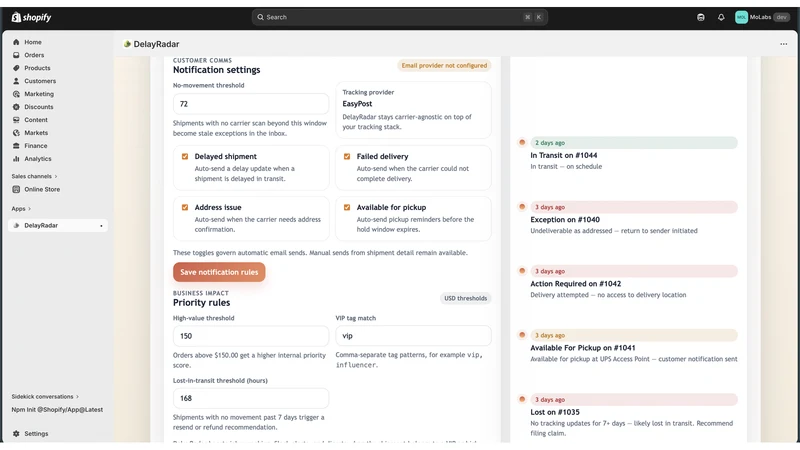
Task: Click the status dot for In Transit #1044
Action: point(522,142)
